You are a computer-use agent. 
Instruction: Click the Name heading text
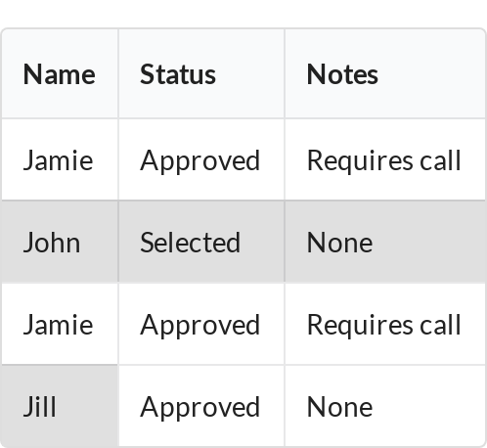59,74
